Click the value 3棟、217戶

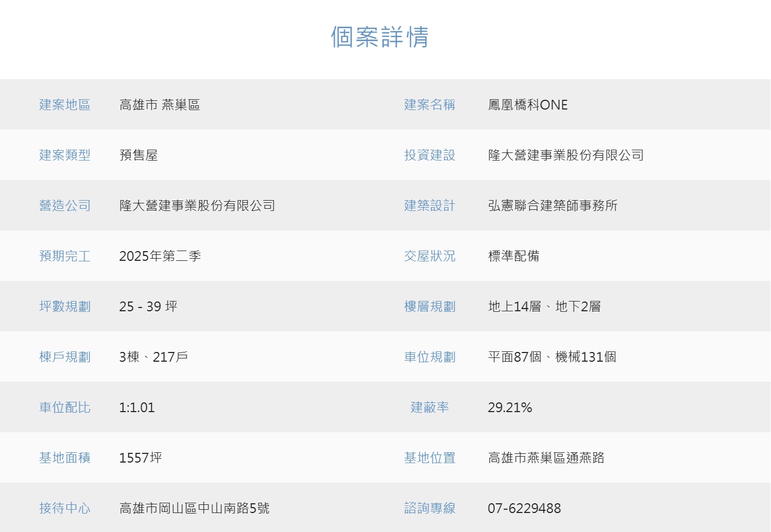[x=154, y=357]
